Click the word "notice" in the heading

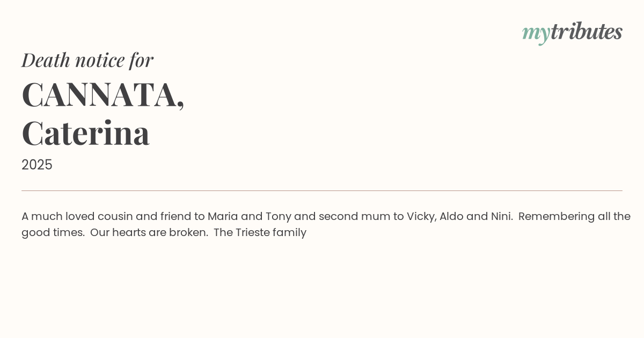[x=100, y=60]
